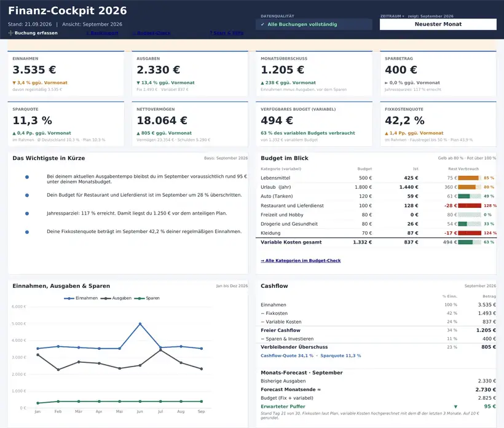The image size is (504, 428).
Task: Click the Lebensmittel category row label
Action: click(x=275, y=178)
